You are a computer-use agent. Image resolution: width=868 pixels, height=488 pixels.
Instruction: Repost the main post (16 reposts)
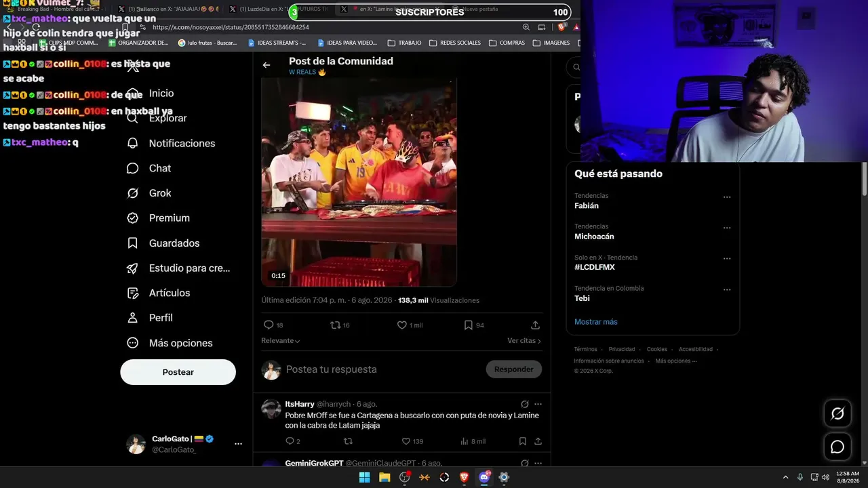[x=340, y=325]
